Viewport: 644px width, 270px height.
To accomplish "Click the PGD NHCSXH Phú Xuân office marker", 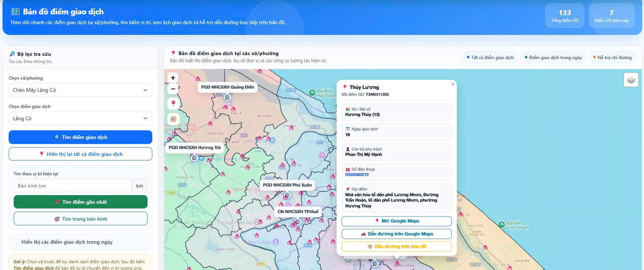I will coord(287,195).
